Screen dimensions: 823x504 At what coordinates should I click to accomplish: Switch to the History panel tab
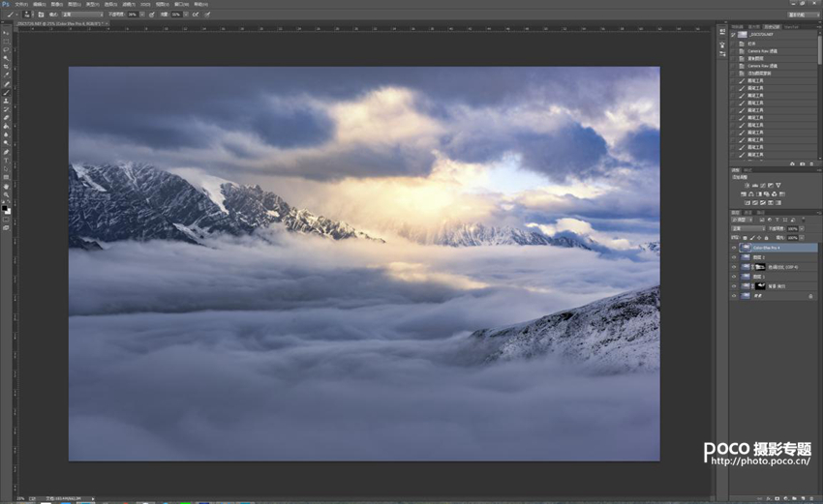pyautogui.click(x=772, y=27)
